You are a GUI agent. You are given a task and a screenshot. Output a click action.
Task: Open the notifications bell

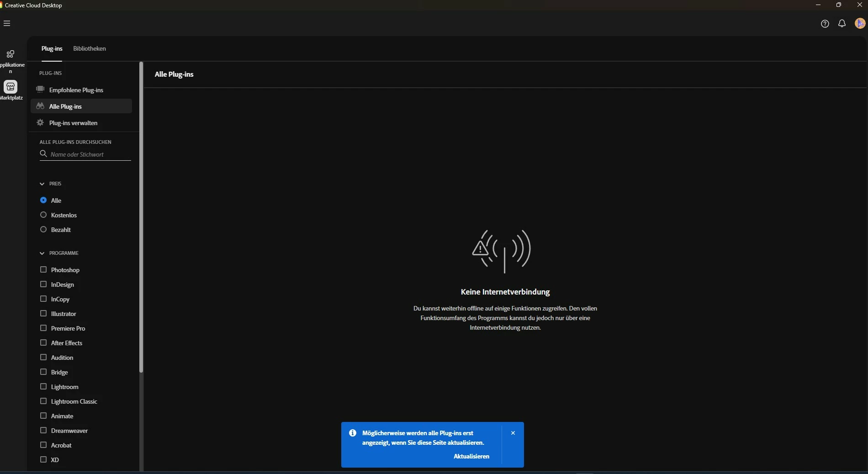point(842,23)
